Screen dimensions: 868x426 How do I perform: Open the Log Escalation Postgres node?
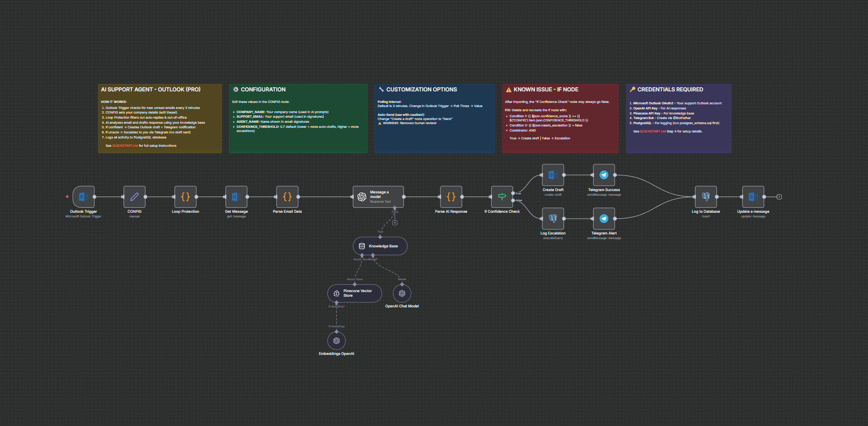553,218
